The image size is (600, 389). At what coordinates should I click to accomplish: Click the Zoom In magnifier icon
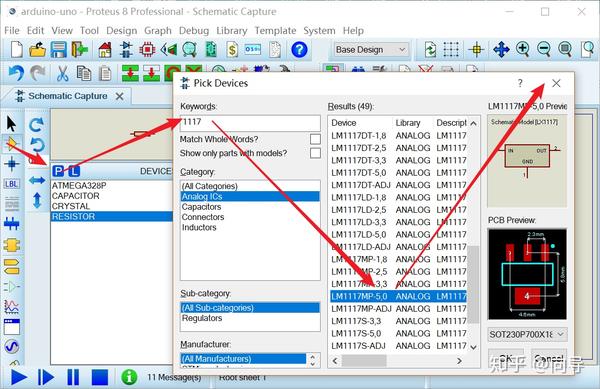coord(523,49)
